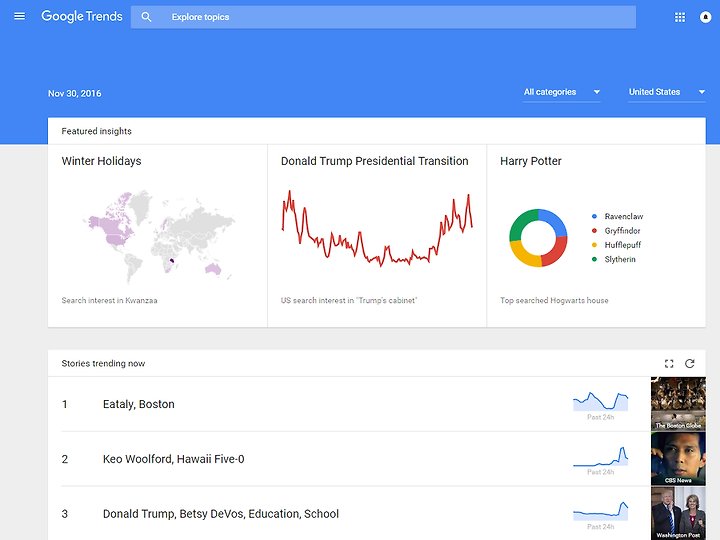720x540 pixels.
Task: Open the Google apps grid
Action: (680, 17)
